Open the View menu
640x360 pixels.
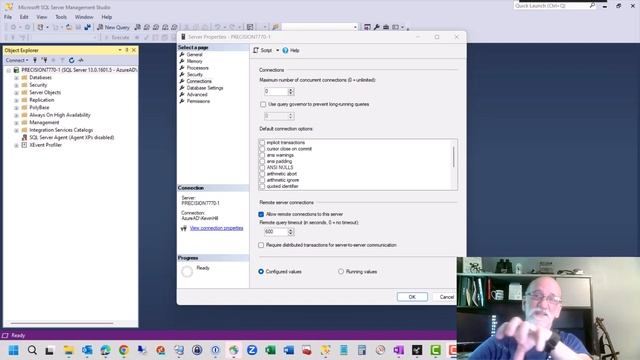tap(42, 17)
